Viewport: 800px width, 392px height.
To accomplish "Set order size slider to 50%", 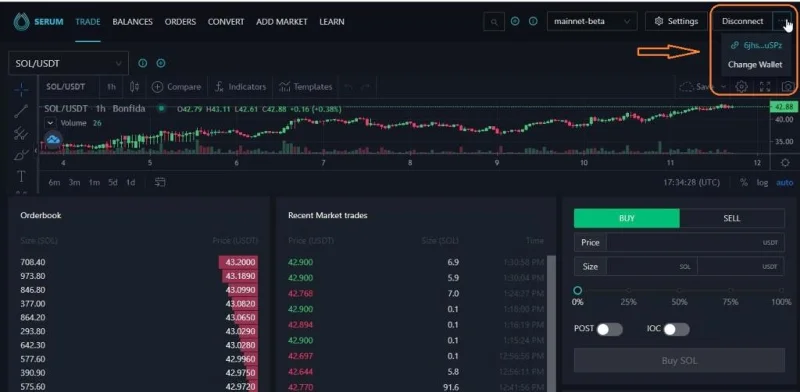I will coord(679,290).
